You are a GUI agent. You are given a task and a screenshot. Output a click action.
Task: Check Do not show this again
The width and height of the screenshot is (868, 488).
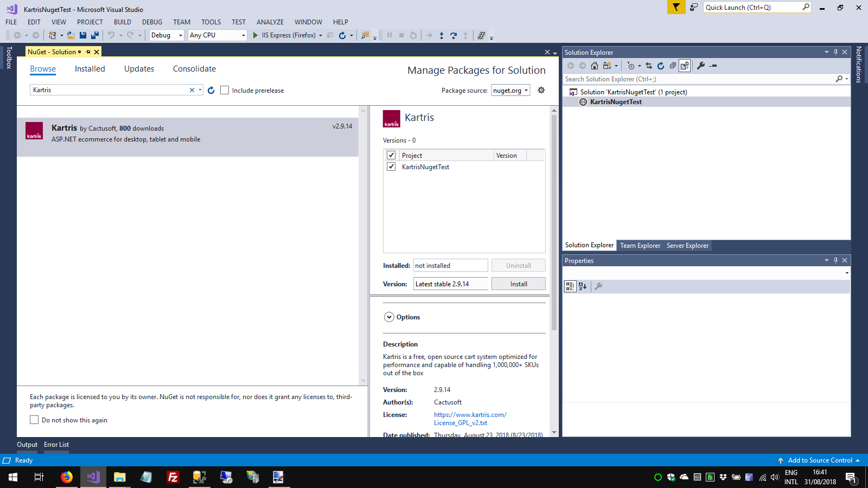click(34, 420)
